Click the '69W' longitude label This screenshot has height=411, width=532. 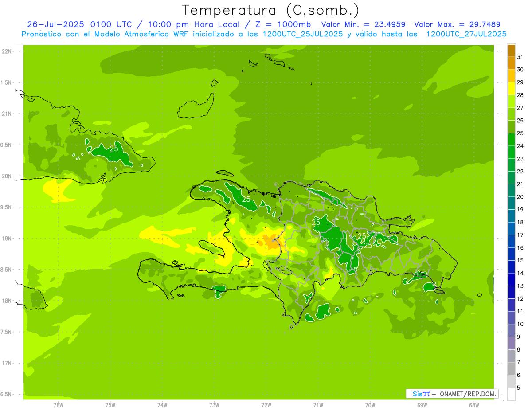(422, 405)
